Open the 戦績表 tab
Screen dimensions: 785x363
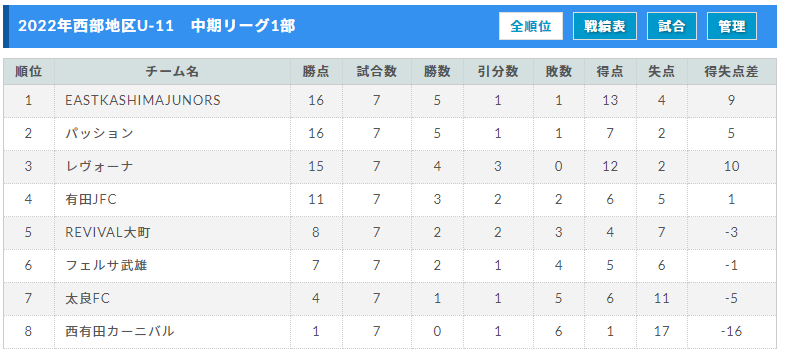tap(605, 26)
